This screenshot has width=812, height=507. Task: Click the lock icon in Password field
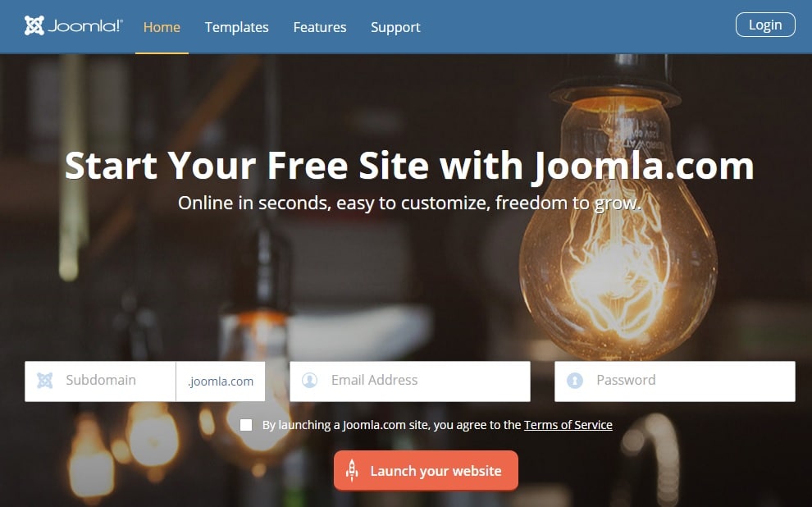coord(575,381)
